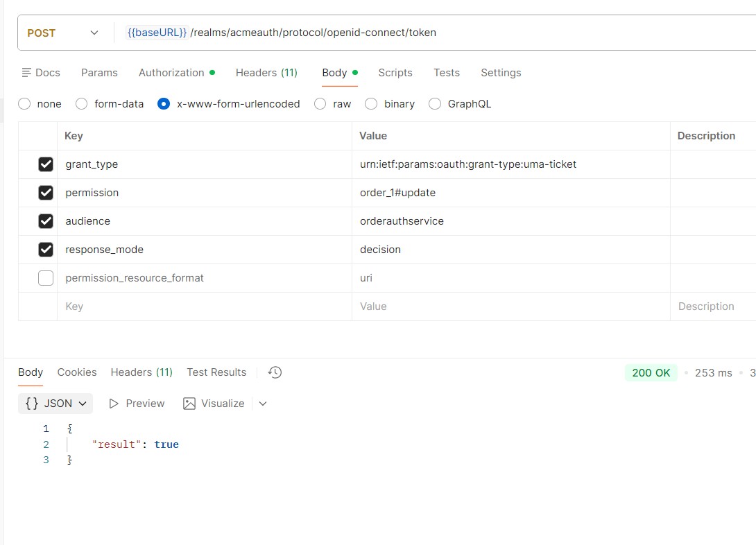This screenshot has height=545, width=756.
Task: Open the response history clock icon
Action: coord(275,372)
